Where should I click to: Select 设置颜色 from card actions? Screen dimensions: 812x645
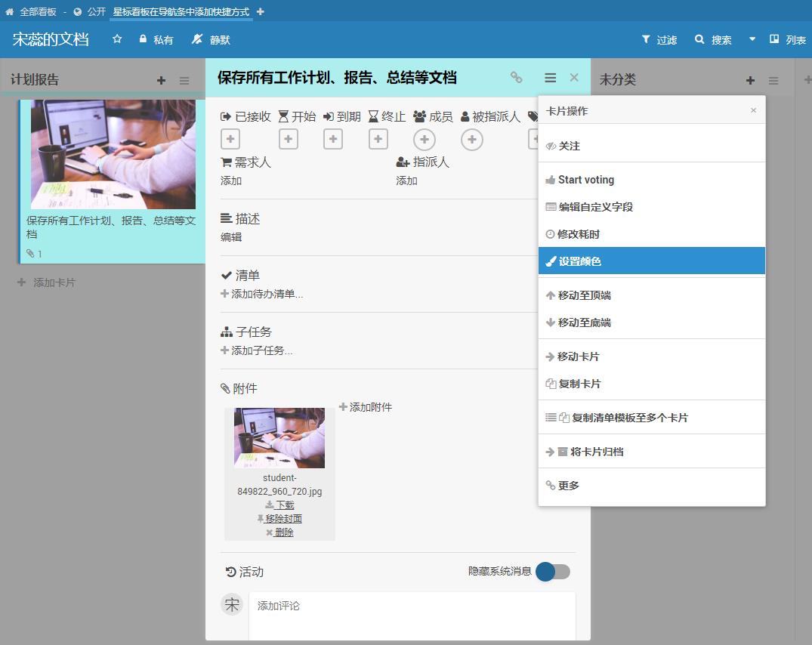tap(579, 261)
